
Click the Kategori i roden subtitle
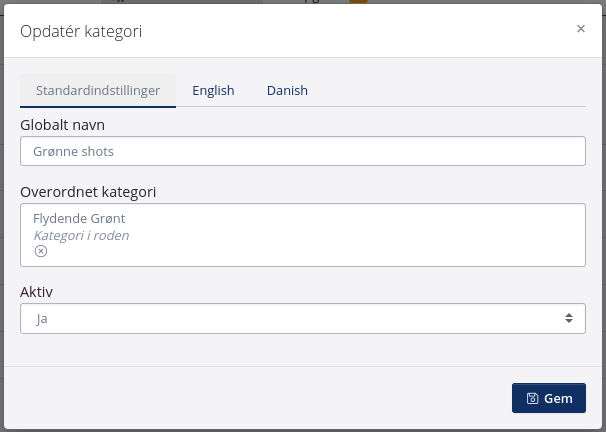[x=81, y=236]
